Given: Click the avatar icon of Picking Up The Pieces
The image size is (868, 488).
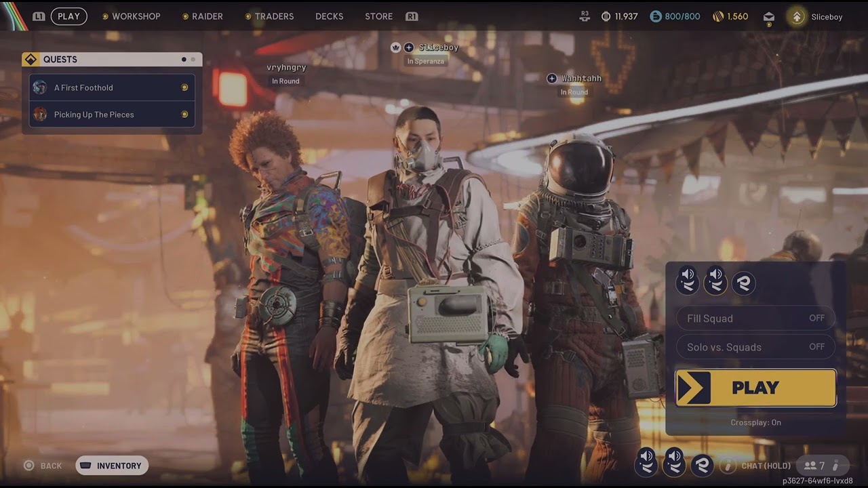Looking at the screenshot, I should [x=40, y=115].
